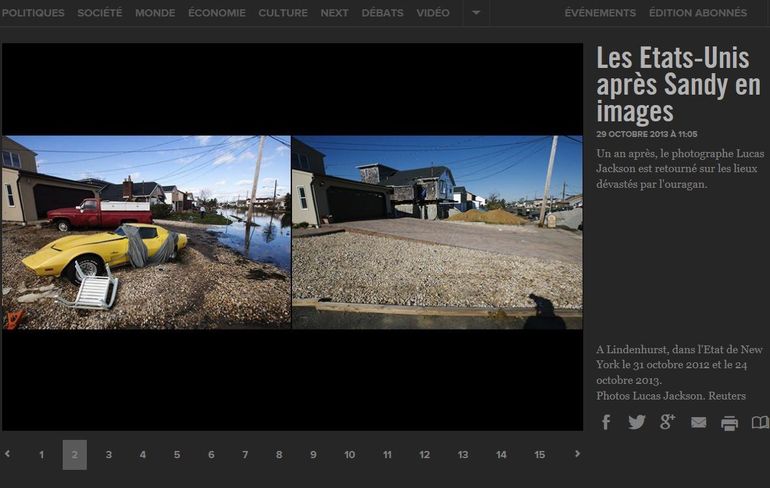This screenshot has width=770, height=488.
Task: Open the reading mode book icon
Action: 760,422
